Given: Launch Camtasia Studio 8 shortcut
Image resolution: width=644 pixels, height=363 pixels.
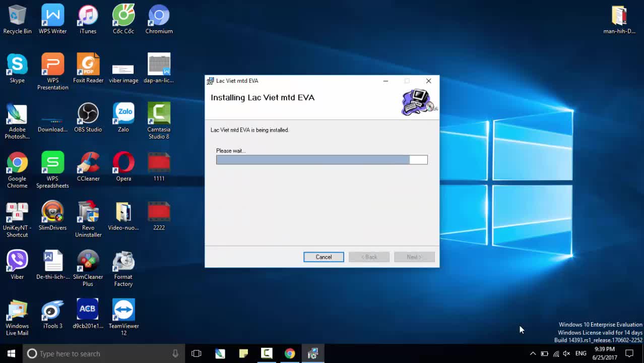Looking at the screenshot, I should (159, 122).
